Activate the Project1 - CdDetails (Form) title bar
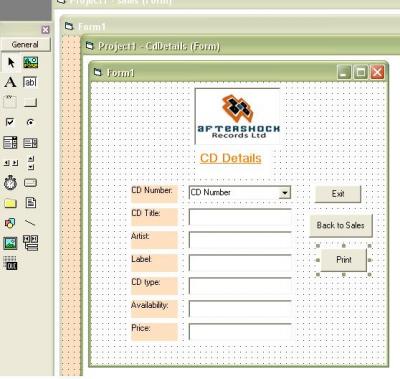 (240, 46)
